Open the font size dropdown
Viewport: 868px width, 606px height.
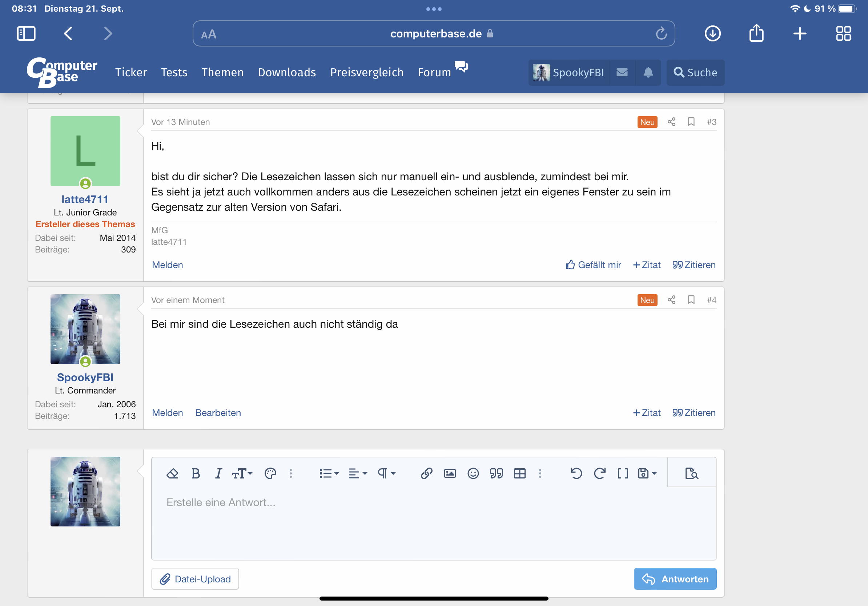pos(242,473)
